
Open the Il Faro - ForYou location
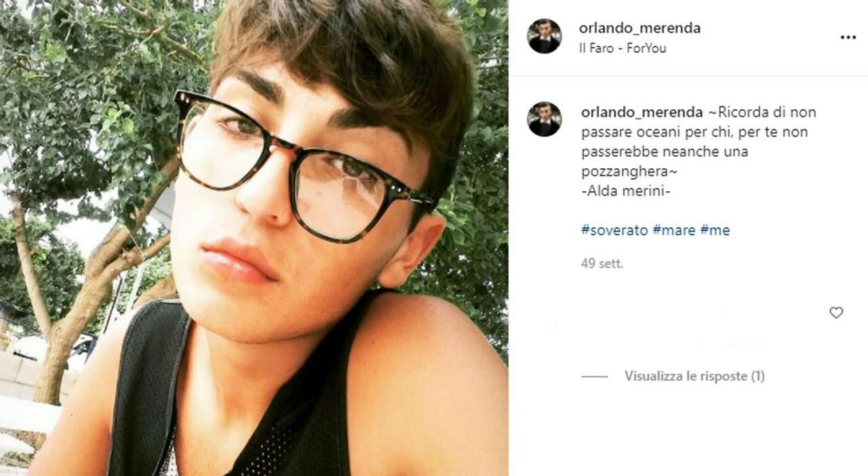click(623, 49)
